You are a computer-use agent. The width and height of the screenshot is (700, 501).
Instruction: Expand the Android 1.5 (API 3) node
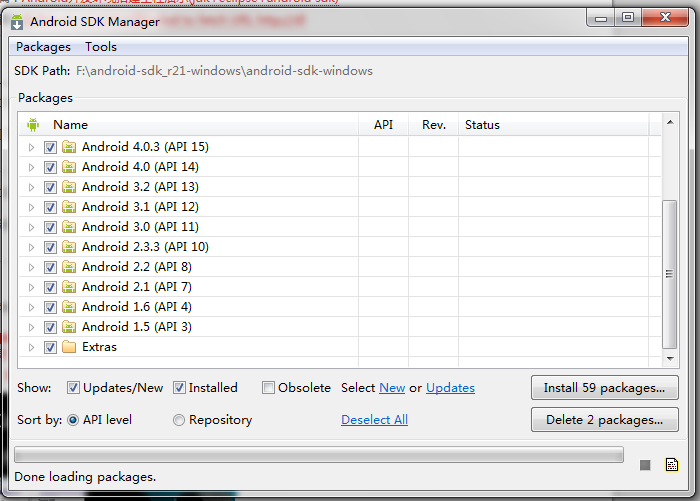[31, 327]
